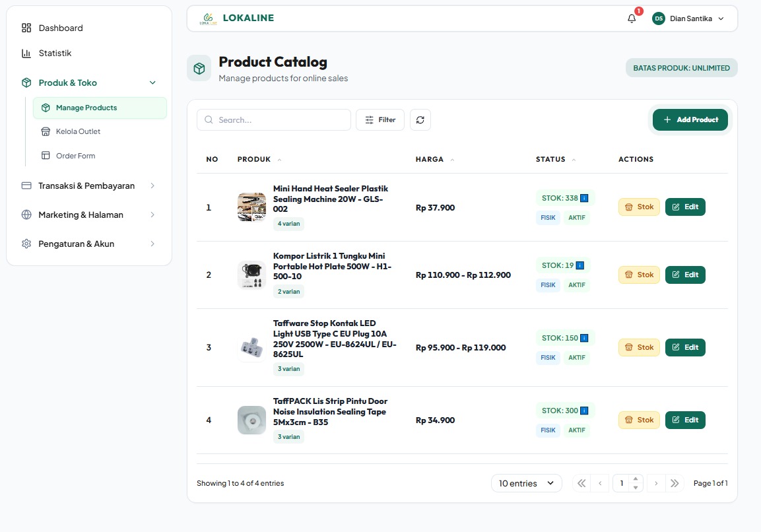Go to next page arrow
The width and height of the screenshot is (761, 532).
coord(656,483)
